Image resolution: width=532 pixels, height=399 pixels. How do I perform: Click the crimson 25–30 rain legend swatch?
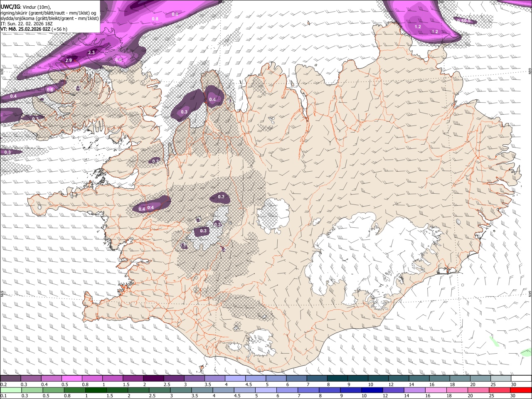(x=500, y=390)
